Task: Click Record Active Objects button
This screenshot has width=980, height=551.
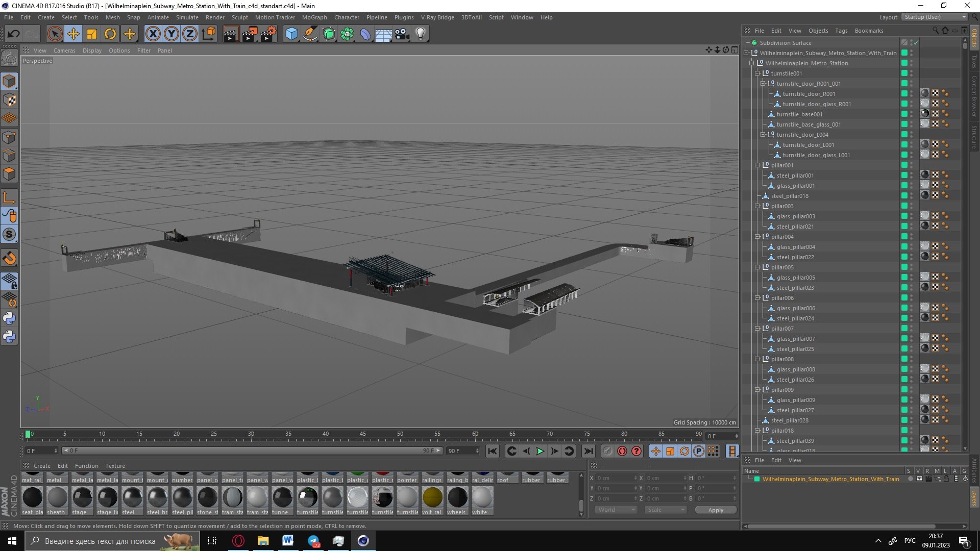Action: tap(607, 451)
